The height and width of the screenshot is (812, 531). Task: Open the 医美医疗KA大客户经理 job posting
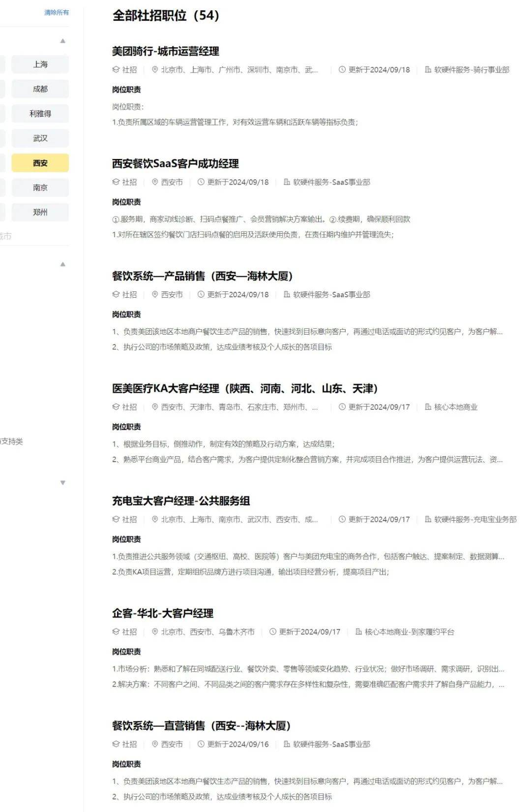tap(245, 388)
